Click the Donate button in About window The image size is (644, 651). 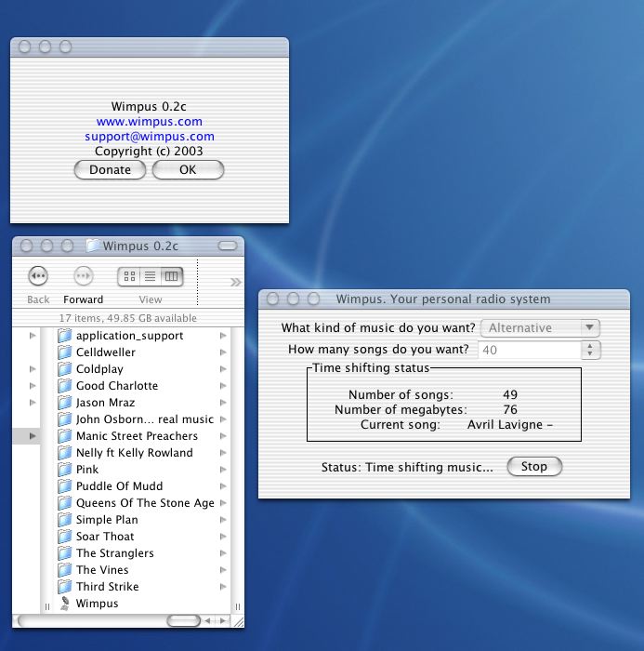click(110, 170)
